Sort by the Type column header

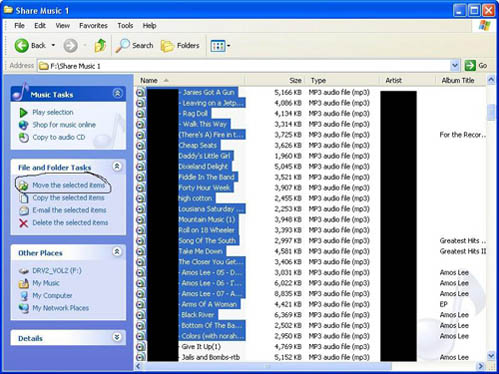pos(343,80)
